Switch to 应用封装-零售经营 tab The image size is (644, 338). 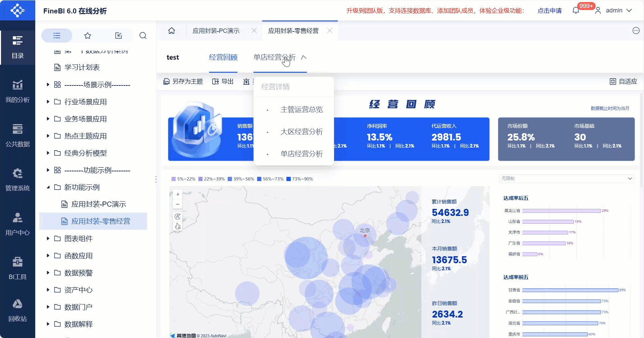[x=293, y=31]
